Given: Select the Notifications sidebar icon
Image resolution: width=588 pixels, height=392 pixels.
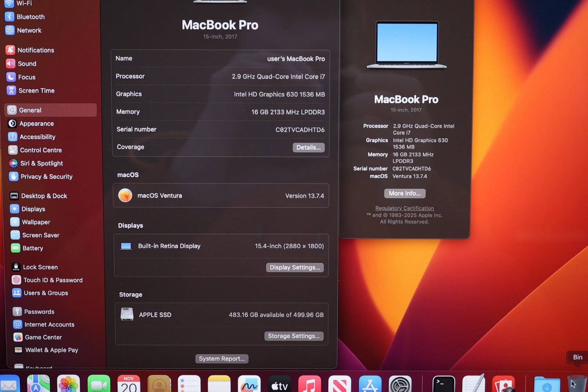Looking at the screenshot, I should (11, 50).
